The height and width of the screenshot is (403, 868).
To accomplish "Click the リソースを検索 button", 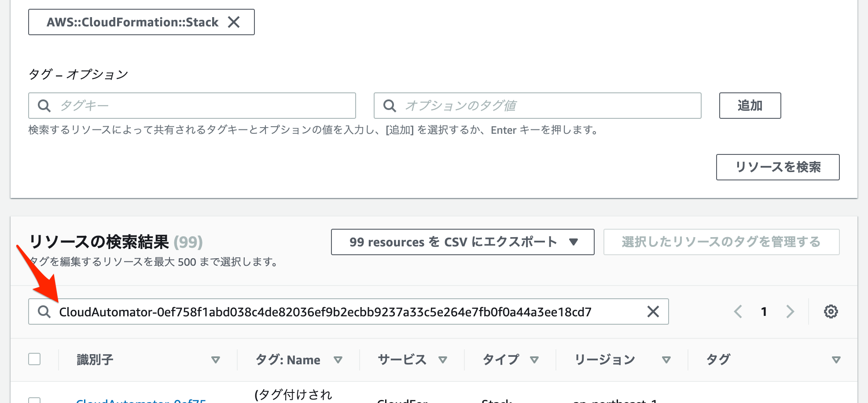I will (x=778, y=167).
